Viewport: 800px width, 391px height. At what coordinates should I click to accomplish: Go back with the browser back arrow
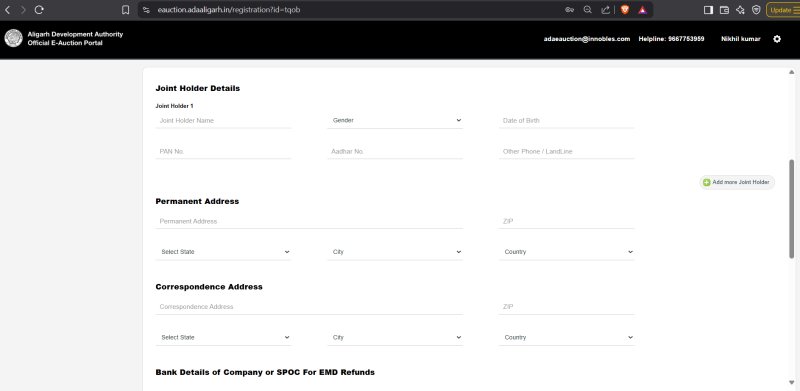pos(8,10)
